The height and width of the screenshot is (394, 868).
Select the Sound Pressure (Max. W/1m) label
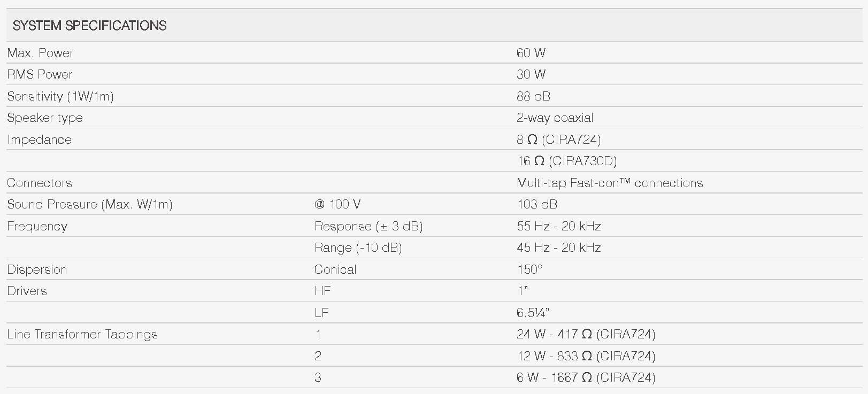tap(89, 204)
